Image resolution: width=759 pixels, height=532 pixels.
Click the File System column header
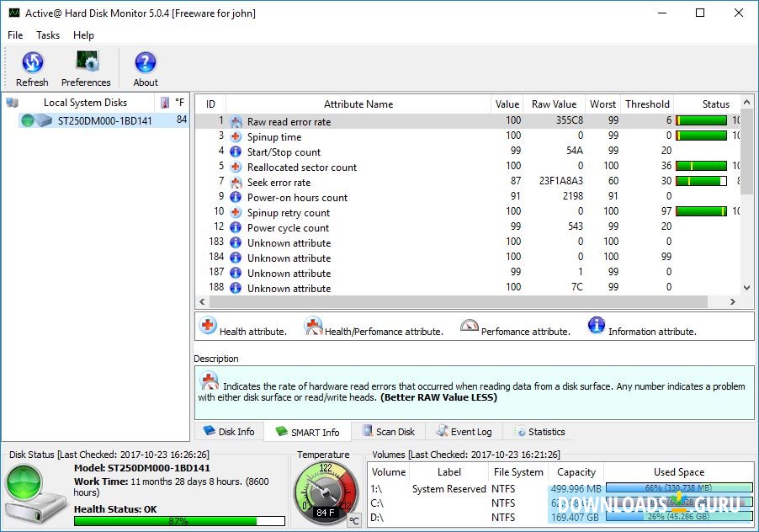518,472
